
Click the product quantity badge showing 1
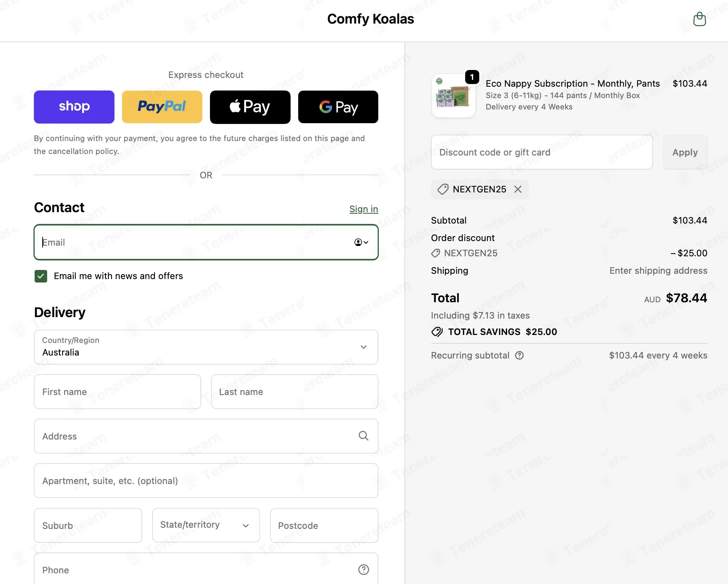[472, 77]
